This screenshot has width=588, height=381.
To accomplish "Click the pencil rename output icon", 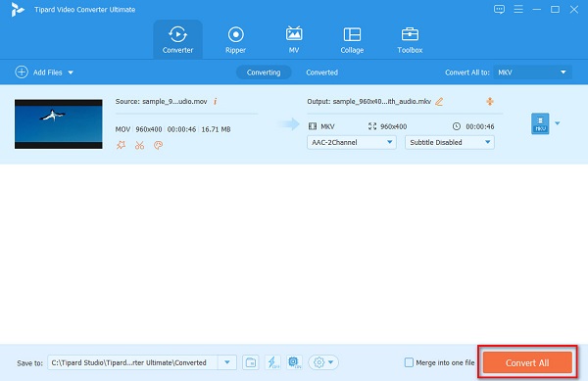I will (x=439, y=102).
